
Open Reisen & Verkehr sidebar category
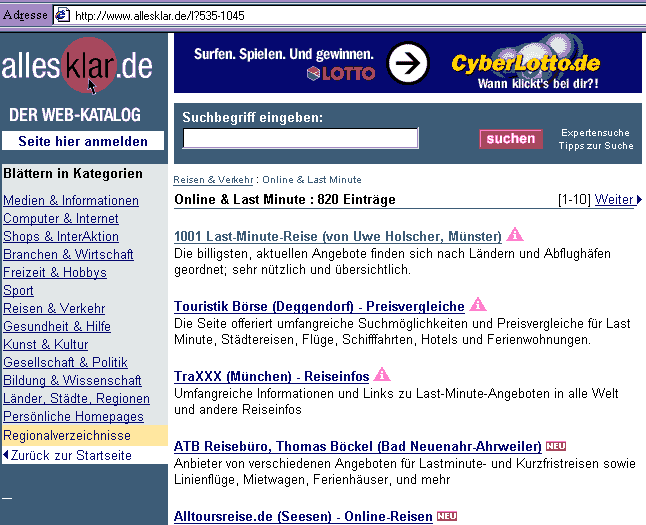tap(54, 308)
